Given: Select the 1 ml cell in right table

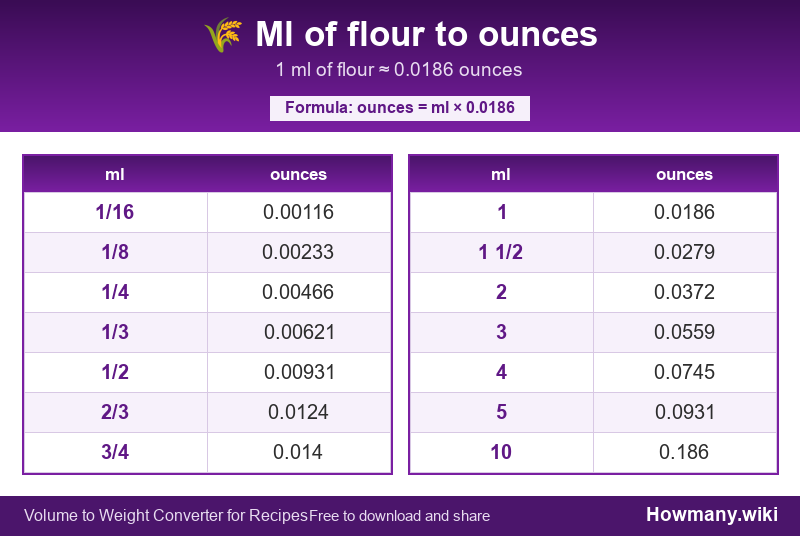Looking at the screenshot, I should point(502,212).
